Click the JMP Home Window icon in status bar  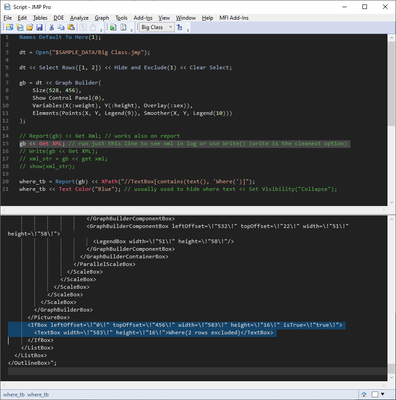[364, 394]
